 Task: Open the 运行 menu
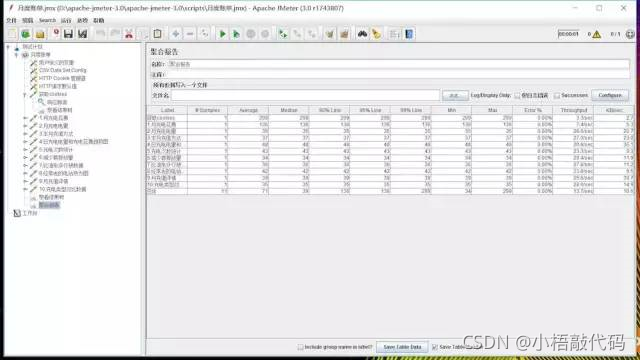pyautogui.click(x=66, y=20)
